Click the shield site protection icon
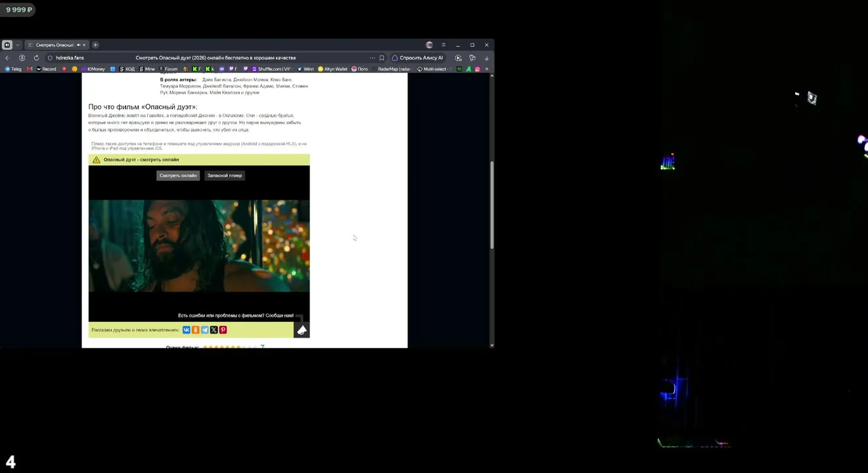The height and width of the screenshot is (473, 868). pyautogui.click(x=50, y=58)
